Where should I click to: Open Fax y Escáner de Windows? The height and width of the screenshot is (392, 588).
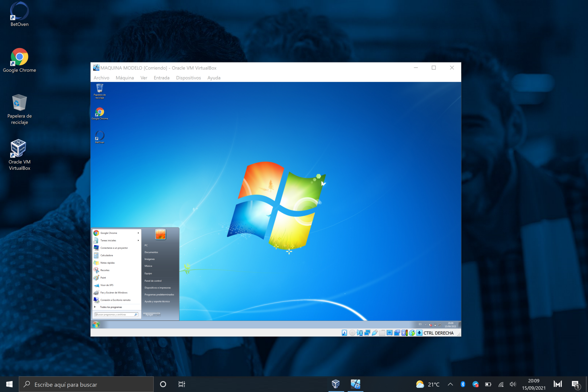[x=116, y=293]
